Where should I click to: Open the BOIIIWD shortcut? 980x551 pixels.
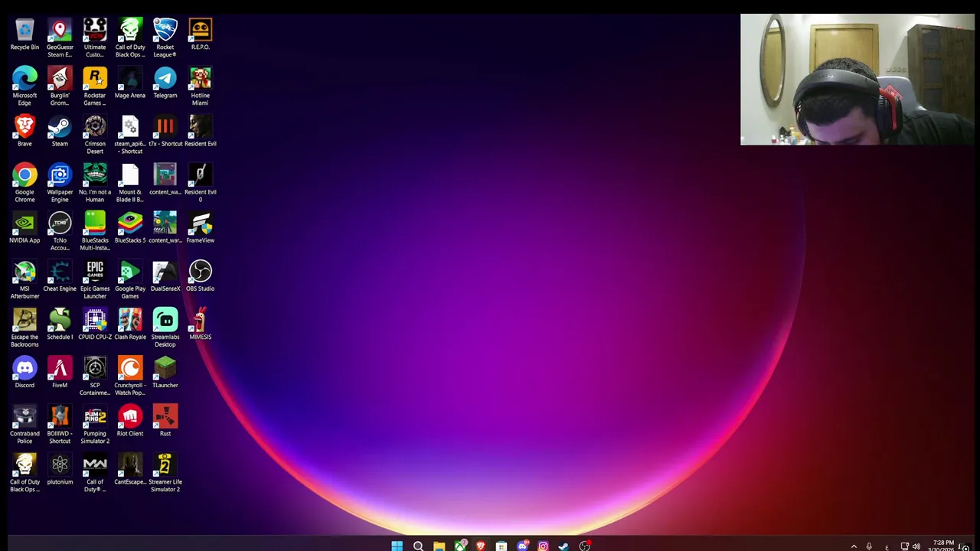(60, 424)
